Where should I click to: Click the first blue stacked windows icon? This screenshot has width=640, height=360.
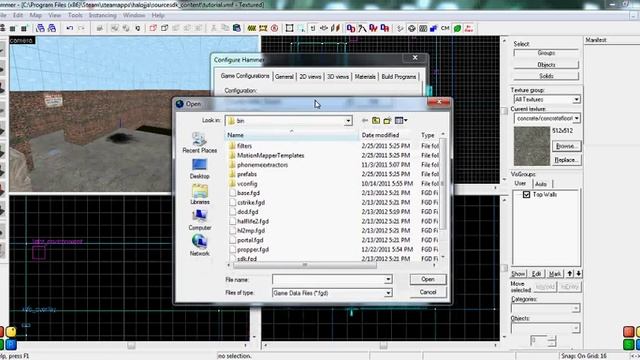[40, 28]
